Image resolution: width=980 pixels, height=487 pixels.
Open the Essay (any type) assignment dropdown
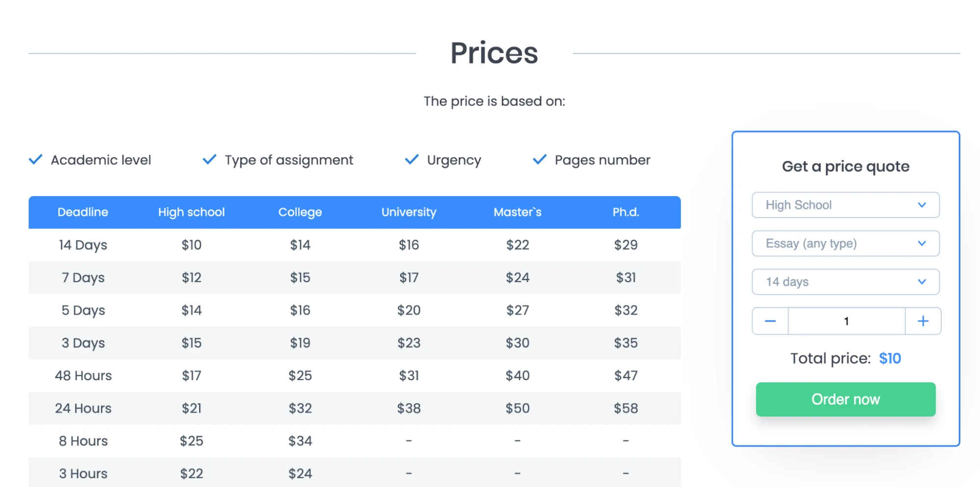click(x=846, y=243)
